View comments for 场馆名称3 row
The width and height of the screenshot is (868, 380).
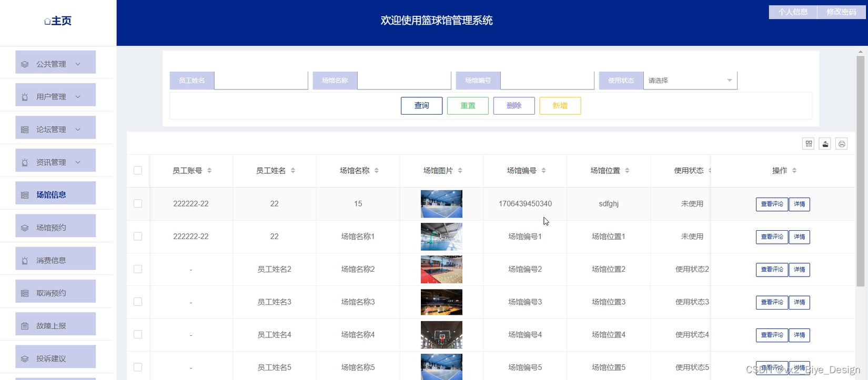tap(772, 302)
